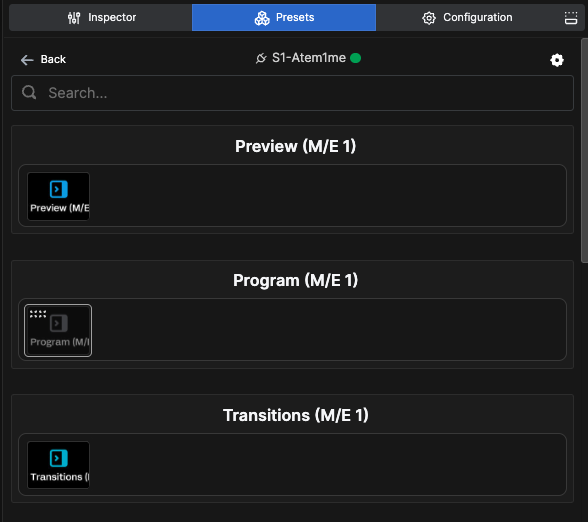
Task: Go back with the Back button
Action: (43, 59)
